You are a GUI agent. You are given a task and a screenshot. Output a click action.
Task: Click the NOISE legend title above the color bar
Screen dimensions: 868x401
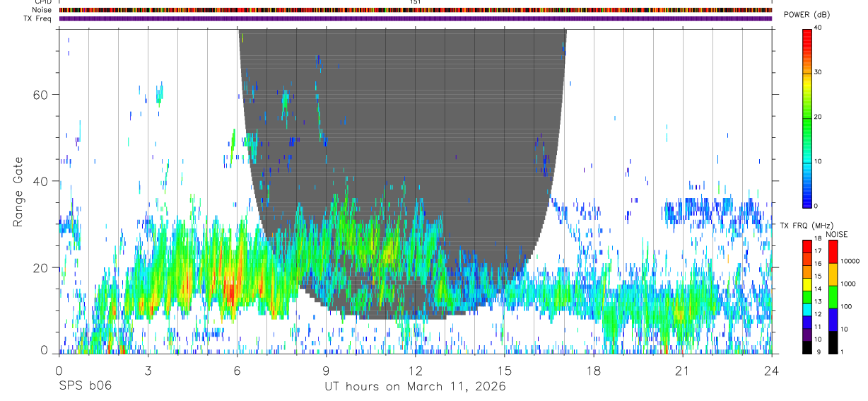(838, 234)
